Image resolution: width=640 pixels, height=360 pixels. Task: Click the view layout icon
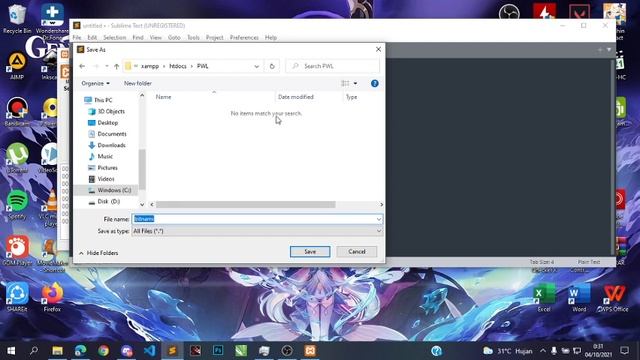(x=345, y=83)
